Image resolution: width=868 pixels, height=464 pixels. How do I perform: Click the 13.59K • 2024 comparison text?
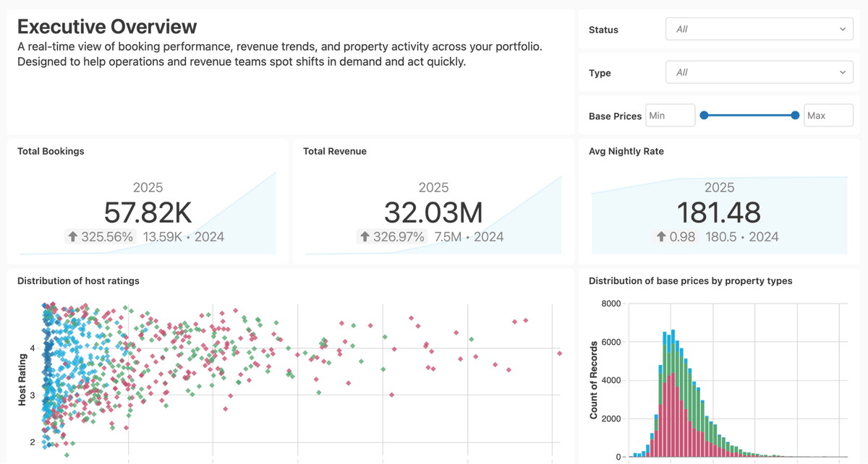click(x=184, y=236)
